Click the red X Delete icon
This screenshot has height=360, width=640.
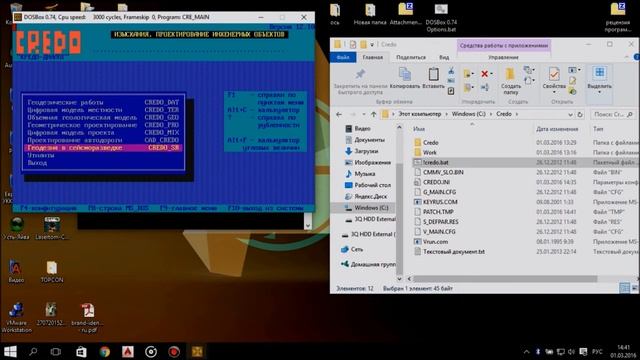(x=484, y=74)
